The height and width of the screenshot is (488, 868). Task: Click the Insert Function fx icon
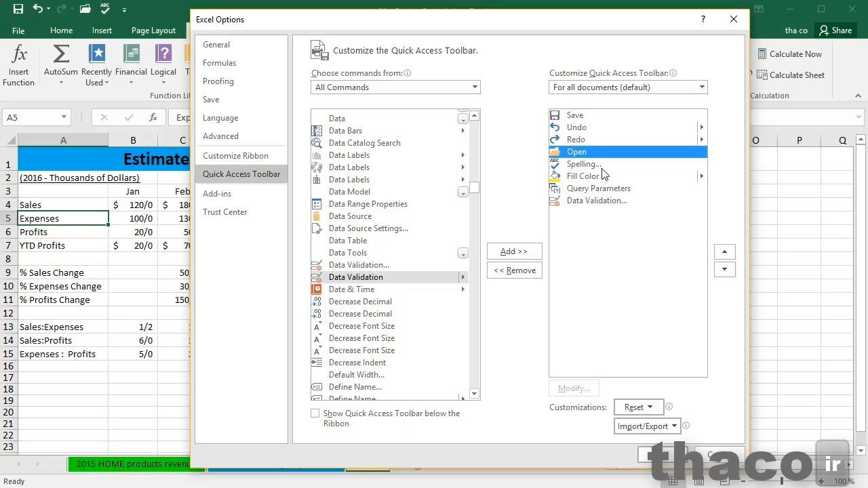20,54
